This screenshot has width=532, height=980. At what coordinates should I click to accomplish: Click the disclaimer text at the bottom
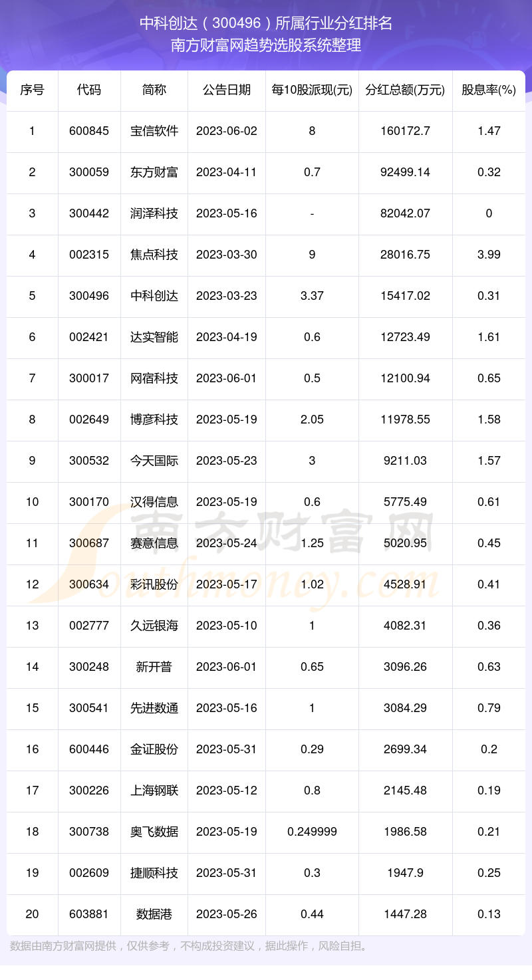pos(190,946)
